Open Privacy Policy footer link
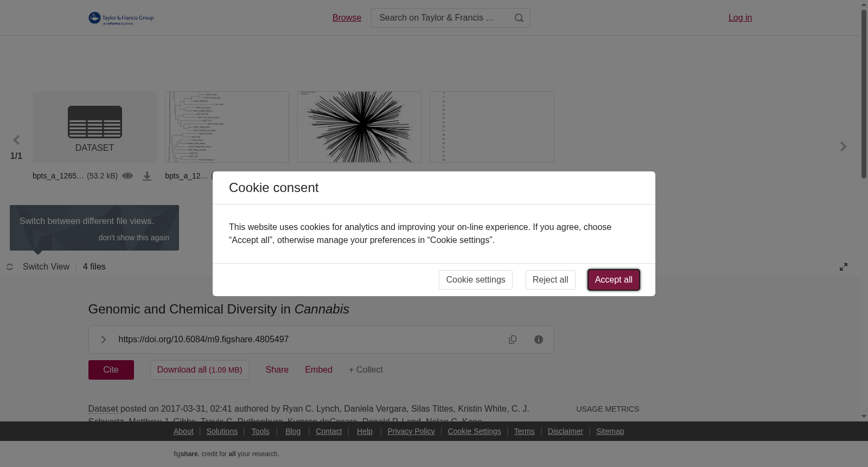The image size is (868, 467). 411,431
